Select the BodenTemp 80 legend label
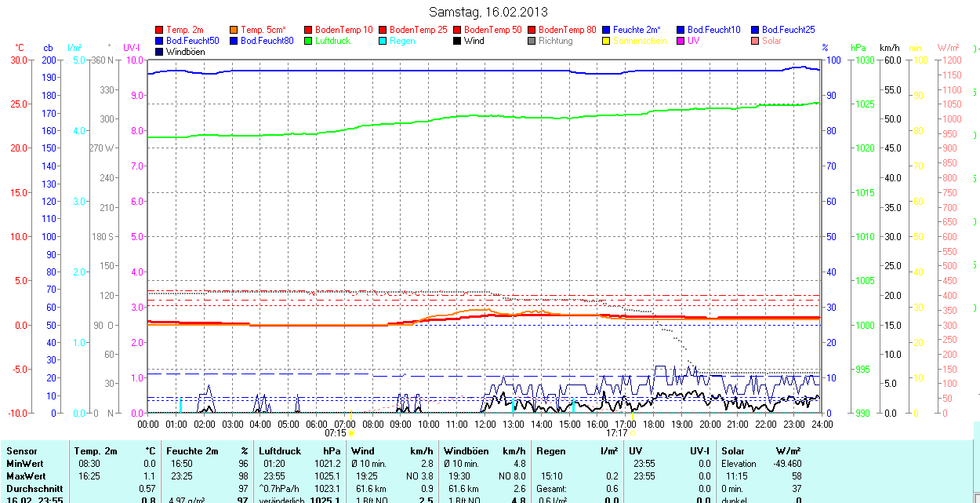The width and height of the screenshot is (980, 503). tap(567, 30)
